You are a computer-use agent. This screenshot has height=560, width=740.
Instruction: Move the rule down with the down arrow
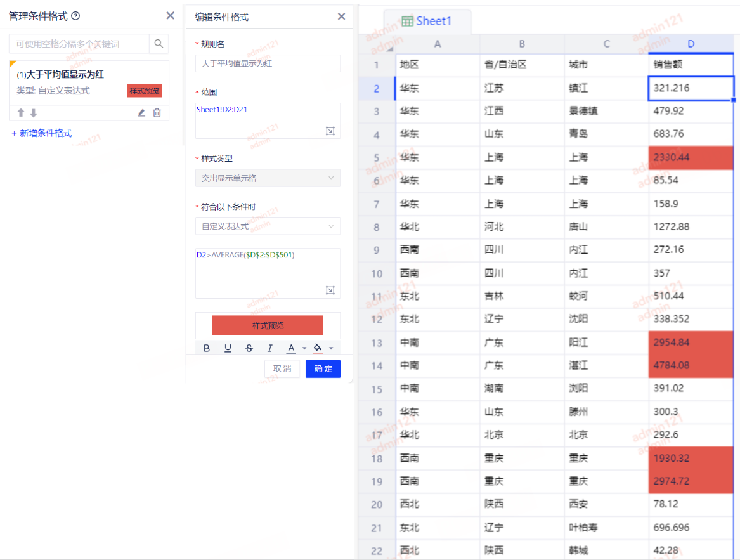34,113
